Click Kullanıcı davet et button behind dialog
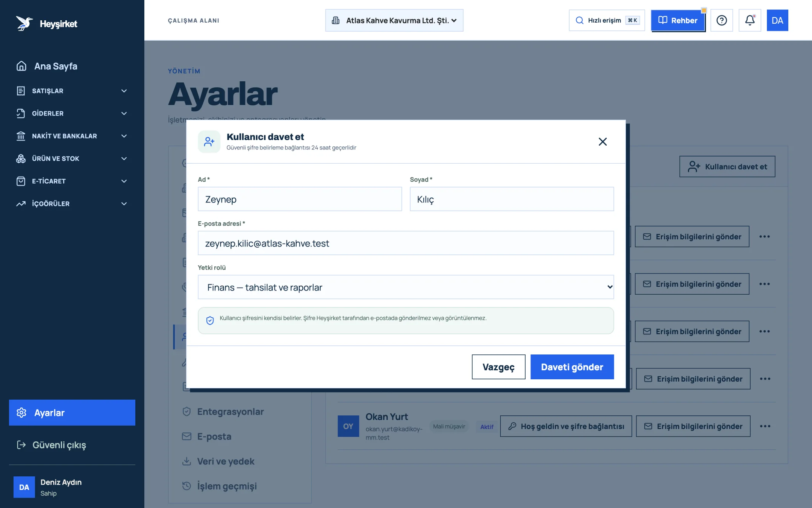This screenshot has width=812, height=508. click(x=727, y=166)
